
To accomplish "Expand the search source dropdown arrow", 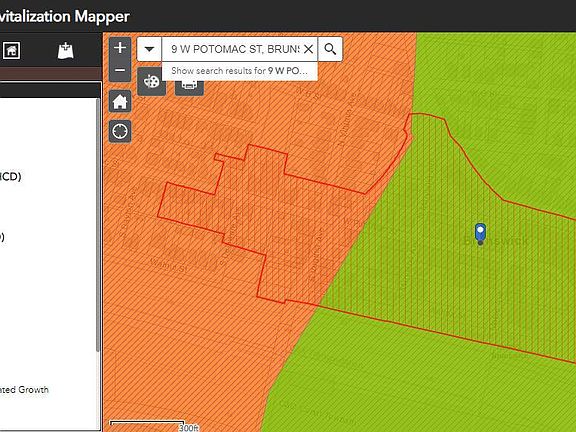I will [x=149, y=49].
